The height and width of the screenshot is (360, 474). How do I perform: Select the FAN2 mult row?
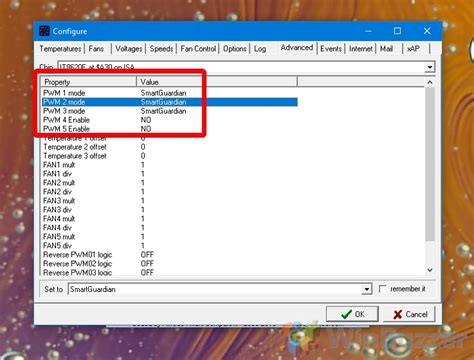point(170,183)
